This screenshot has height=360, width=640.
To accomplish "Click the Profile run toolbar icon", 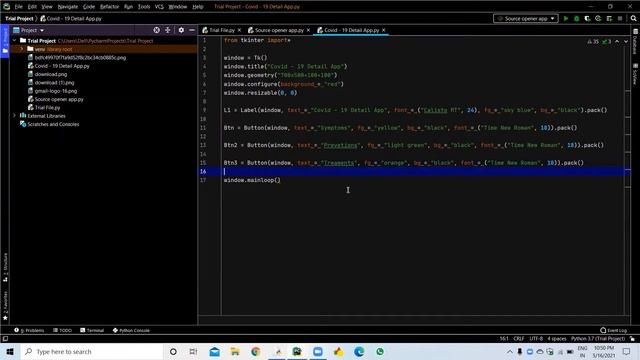I will click(x=598, y=18).
